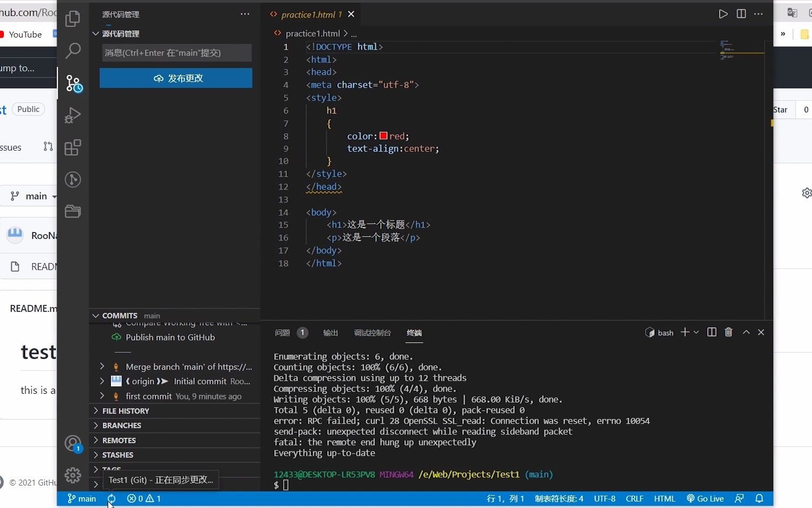The height and width of the screenshot is (508, 812).
Task: Open the Search view
Action: tap(73, 50)
